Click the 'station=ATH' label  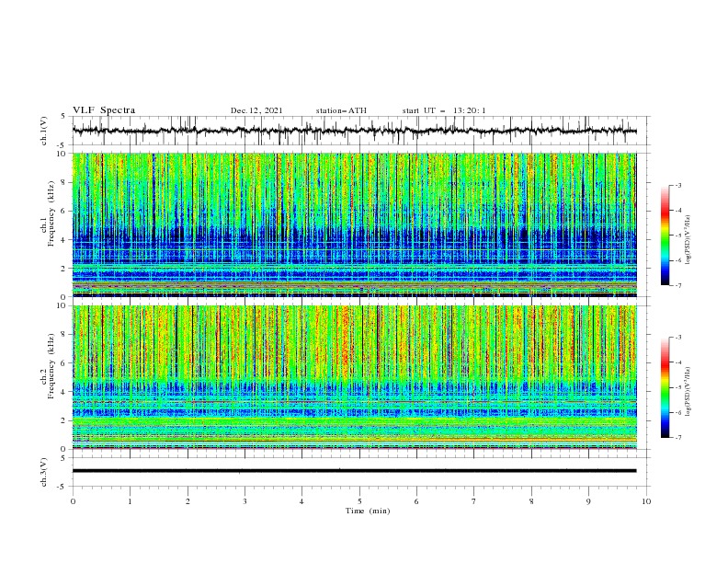click(x=341, y=110)
